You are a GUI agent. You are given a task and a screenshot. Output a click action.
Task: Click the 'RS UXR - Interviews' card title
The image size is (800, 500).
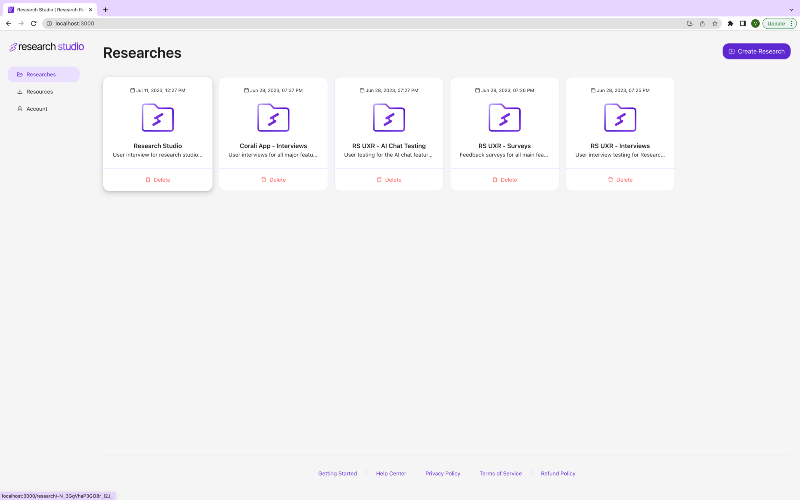(620, 146)
